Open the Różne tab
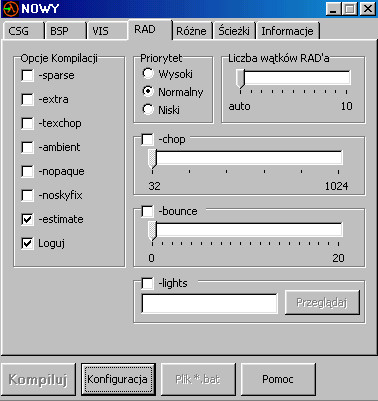 coord(192,31)
